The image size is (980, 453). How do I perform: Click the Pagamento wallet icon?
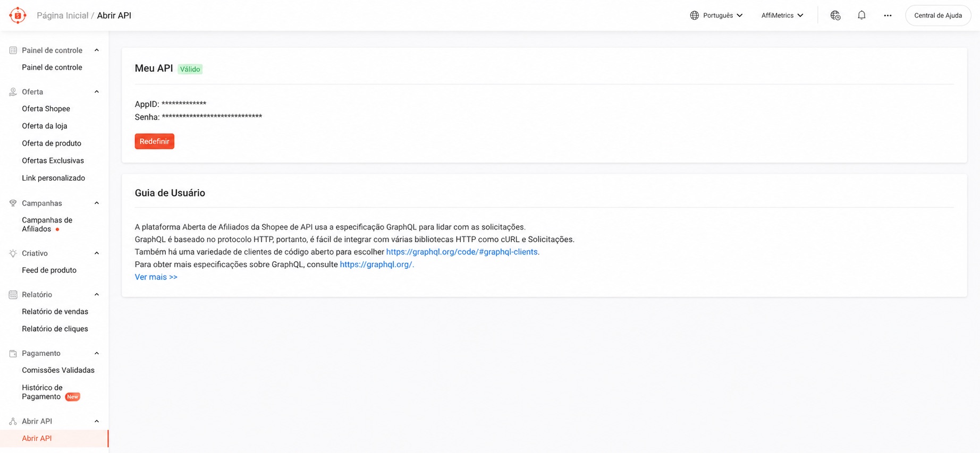(13, 353)
